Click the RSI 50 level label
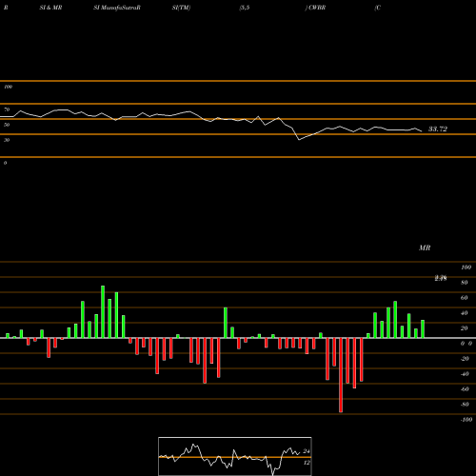This screenshot has width=476, height=476. pyautogui.click(x=7, y=125)
